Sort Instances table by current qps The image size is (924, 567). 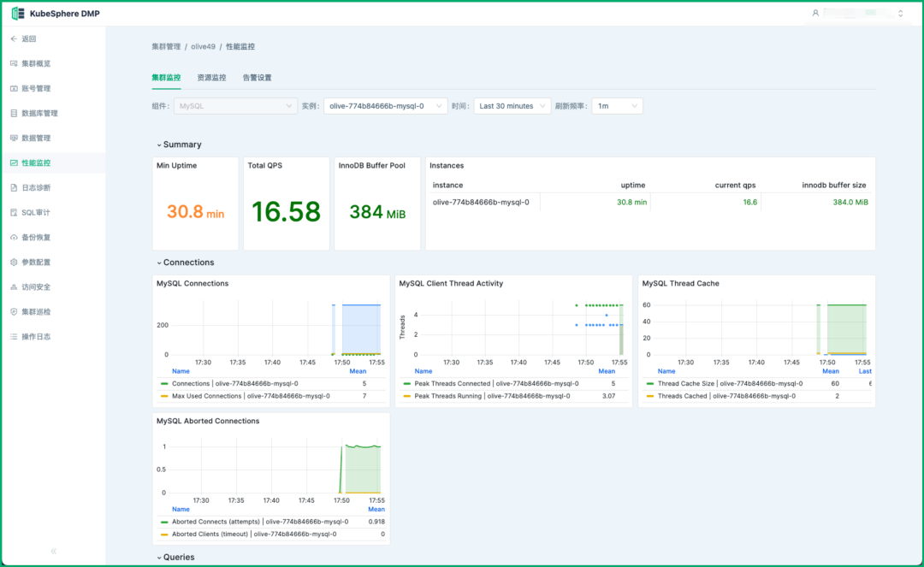click(x=735, y=185)
